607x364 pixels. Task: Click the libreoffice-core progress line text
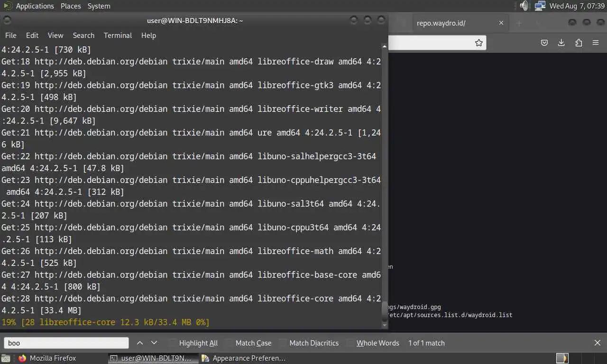coord(105,322)
